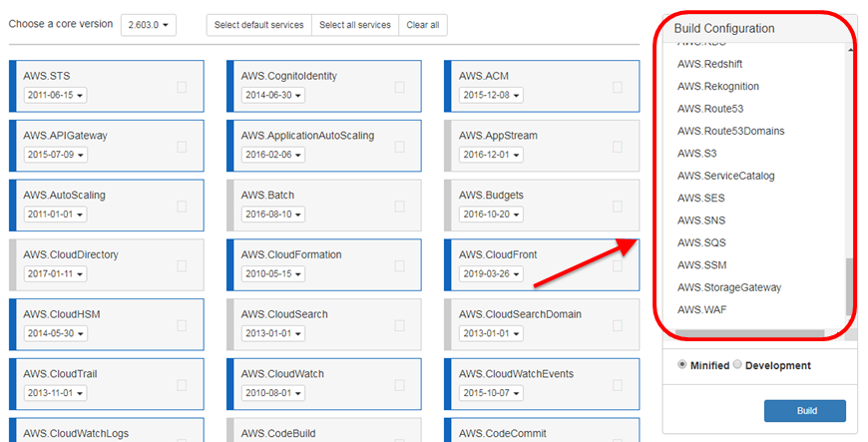868x442 pixels.
Task: Select the Development radio option
Action: click(x=737, y=364)
